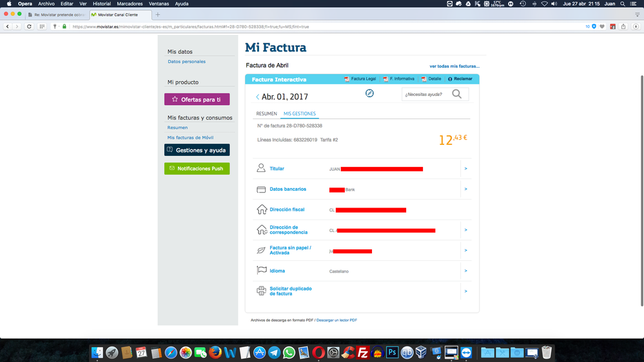The height and width of the screenshot is (362, 644).
Task: Click the compass icon on the invoice
Action: [x=369, y=93]
